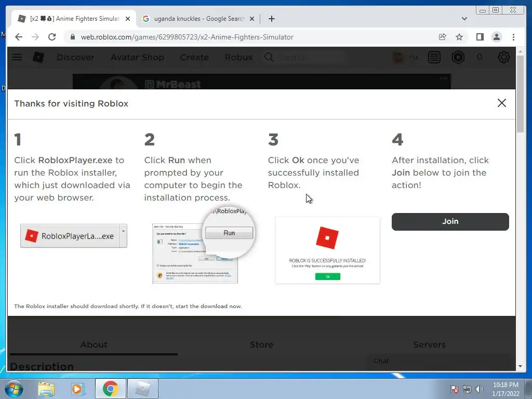Click the Roblox logo home icon
The width and height of the screenshot is (532, 399).
tap(38, 57)
